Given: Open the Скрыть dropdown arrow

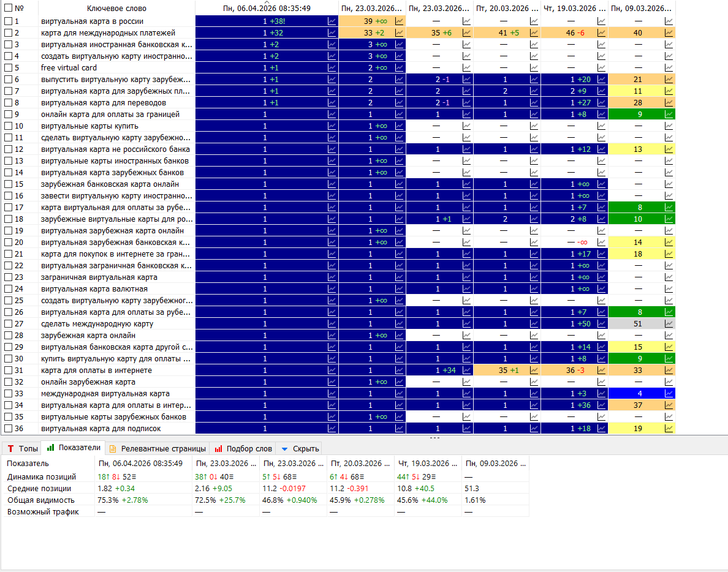Looking at the screenshot, I should pos(284,449).
